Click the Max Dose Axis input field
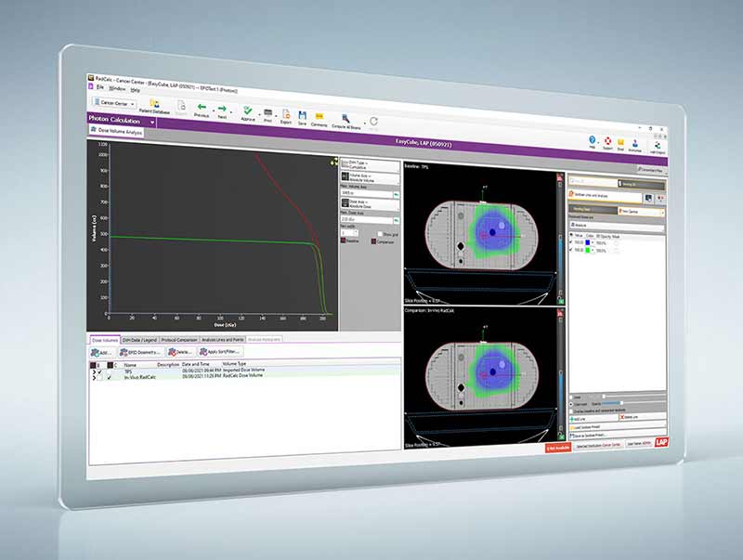Image resolution: width=743 pixels, height=560 pixels. click(366, 220)
